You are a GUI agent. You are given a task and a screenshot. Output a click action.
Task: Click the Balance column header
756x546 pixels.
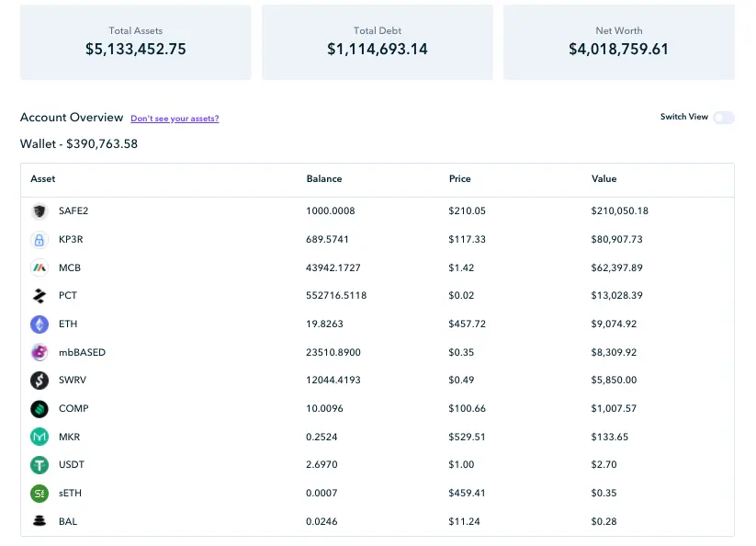(x=324, y=179)
